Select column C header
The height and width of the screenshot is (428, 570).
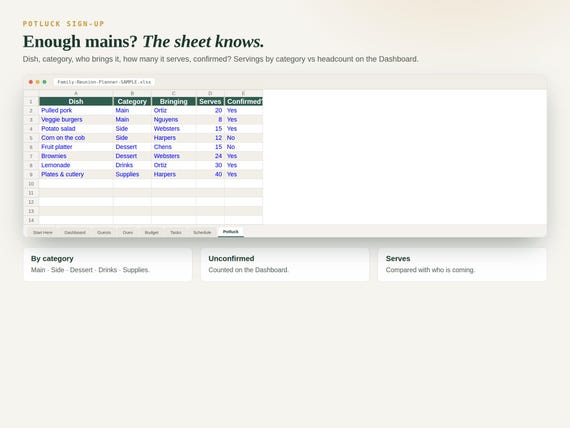(174, 93)
